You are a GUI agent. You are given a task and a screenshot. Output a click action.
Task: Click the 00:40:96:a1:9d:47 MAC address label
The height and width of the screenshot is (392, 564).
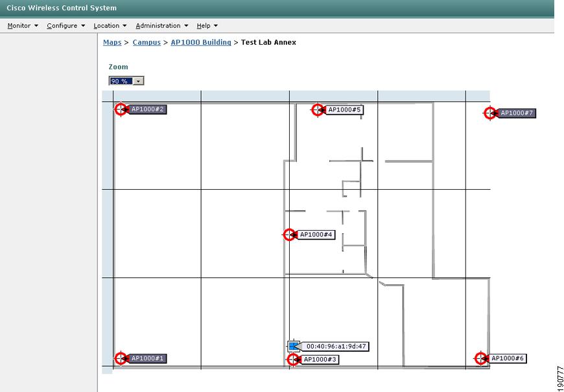point(336,347)
